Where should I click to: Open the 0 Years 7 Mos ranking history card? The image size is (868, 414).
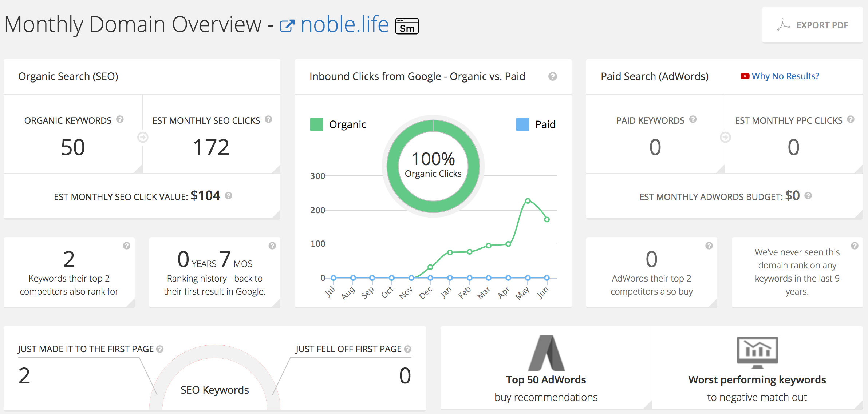215,272
